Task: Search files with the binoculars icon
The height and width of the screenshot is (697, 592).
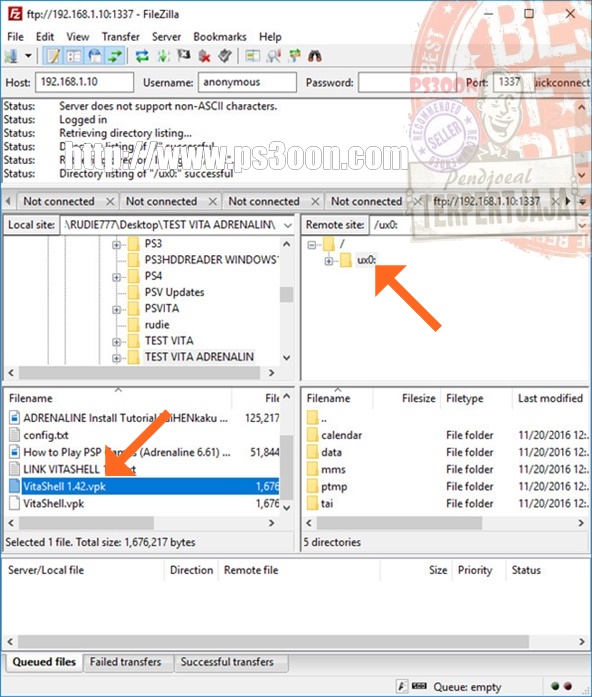Action: [315, 56]
